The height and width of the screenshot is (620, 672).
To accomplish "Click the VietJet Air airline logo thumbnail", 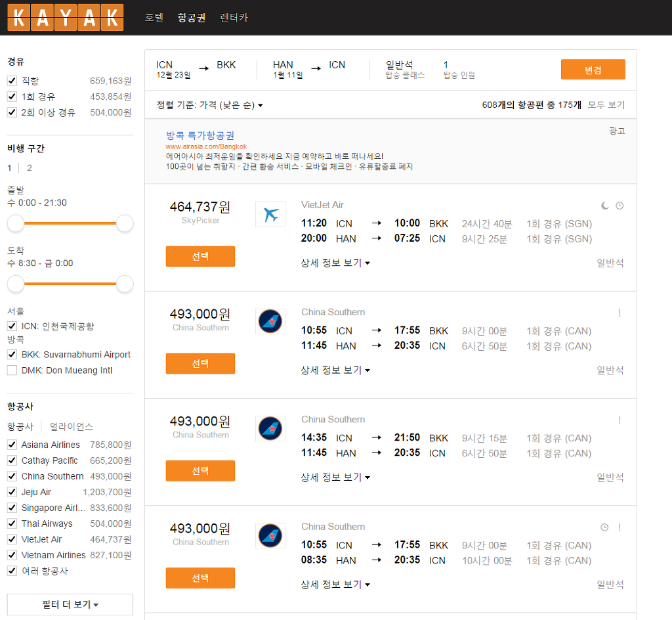I will tap(270, 214).
